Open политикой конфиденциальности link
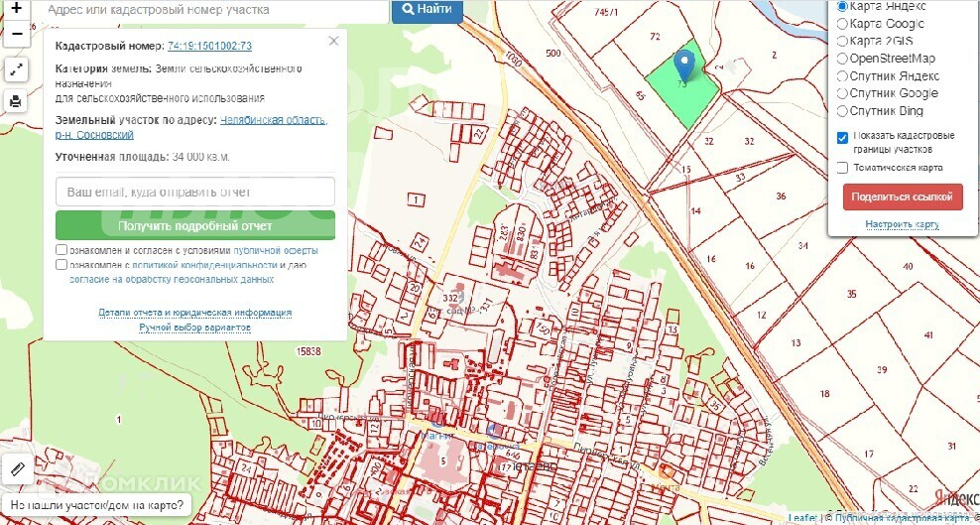Image resolution: width=980 pixels, height=525 pixels. click(205, 265)
